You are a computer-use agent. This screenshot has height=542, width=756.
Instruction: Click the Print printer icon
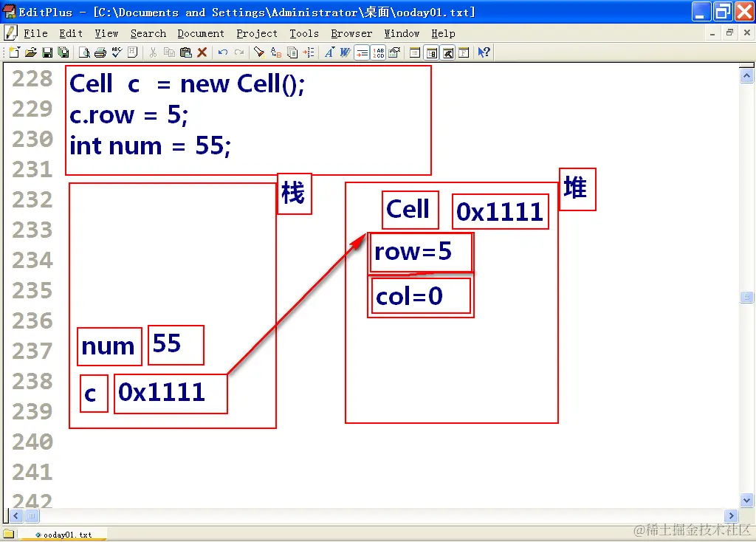click(x=100, y=52)
